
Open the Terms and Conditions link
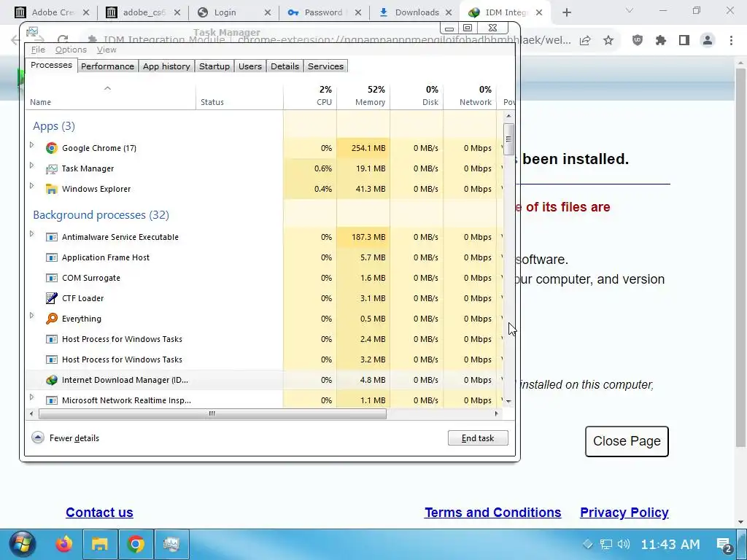click(x=492, y=513)
